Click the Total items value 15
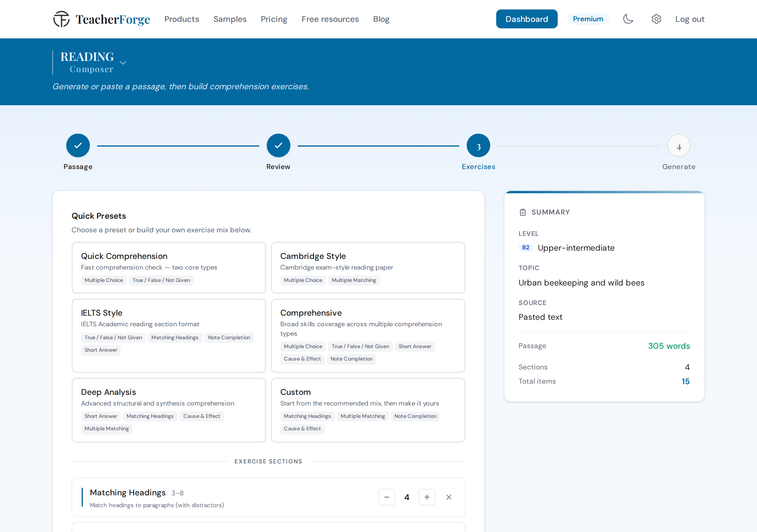This screenshot has width=757, height=532. pos(685,381)
